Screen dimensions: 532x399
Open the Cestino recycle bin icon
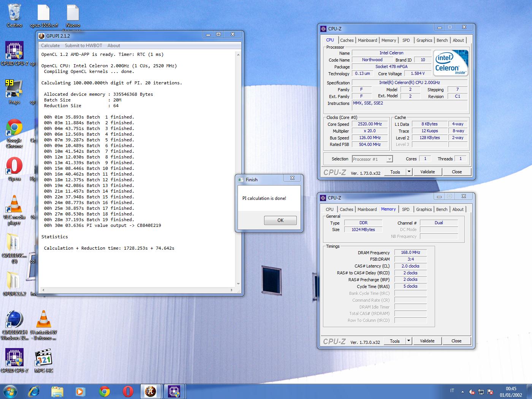tap(14, 15)
